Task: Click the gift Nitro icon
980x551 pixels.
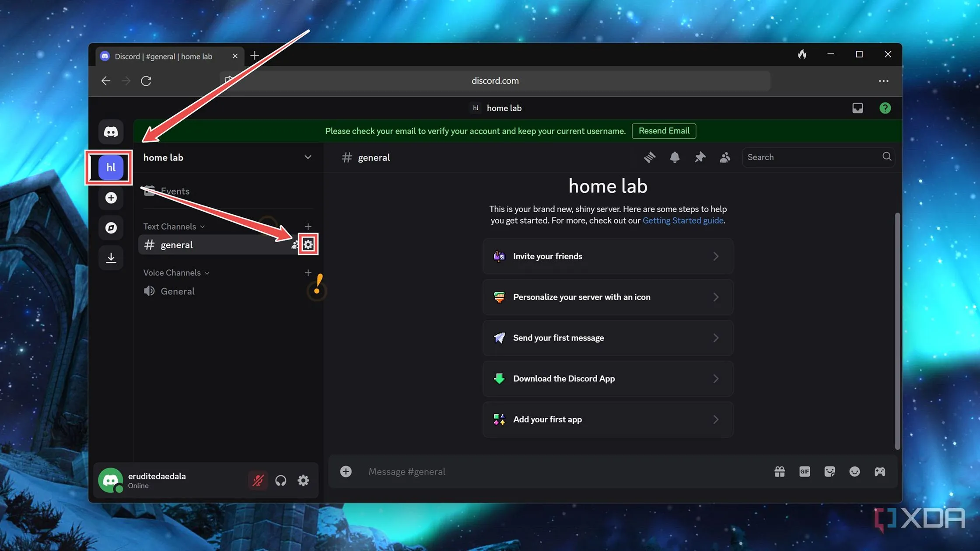Action: (x=779, y=471)
